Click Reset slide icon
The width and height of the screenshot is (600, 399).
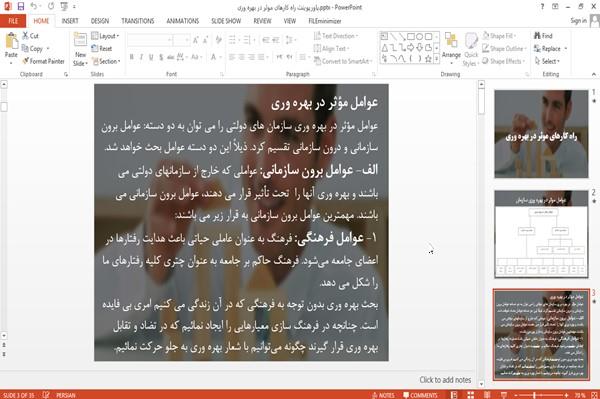click(95, 48)
